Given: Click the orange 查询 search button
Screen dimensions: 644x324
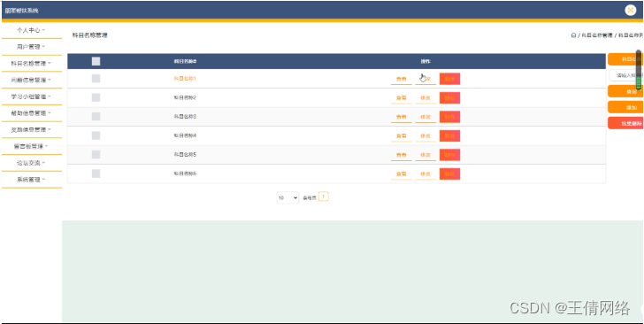Looking at the screenshot, I should point(626,91).
